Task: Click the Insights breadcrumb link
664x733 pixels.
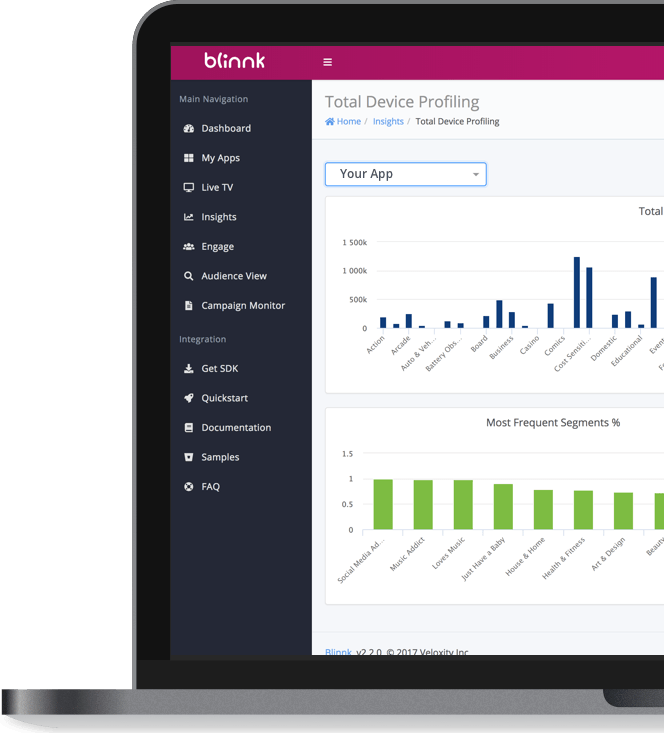Action: (x=388, y=122)
